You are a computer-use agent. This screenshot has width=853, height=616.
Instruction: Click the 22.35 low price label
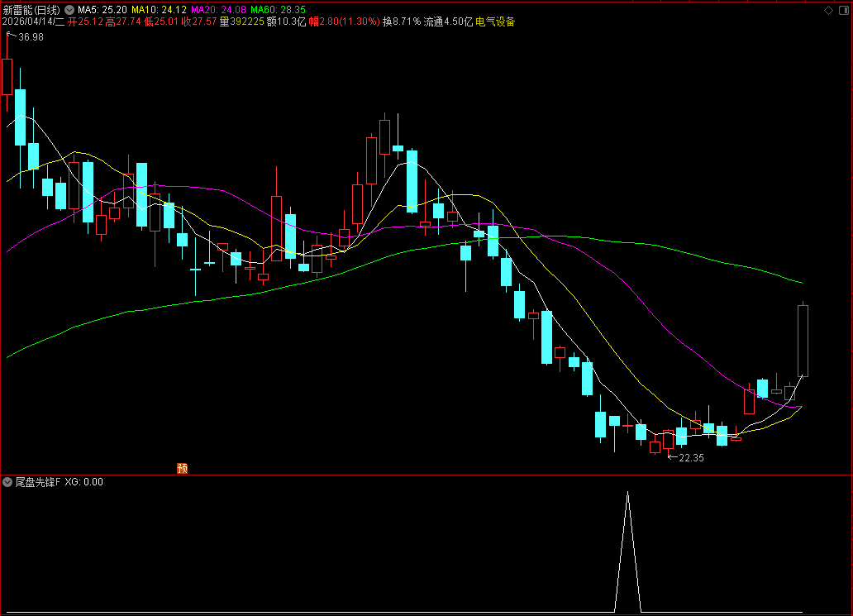691,457
